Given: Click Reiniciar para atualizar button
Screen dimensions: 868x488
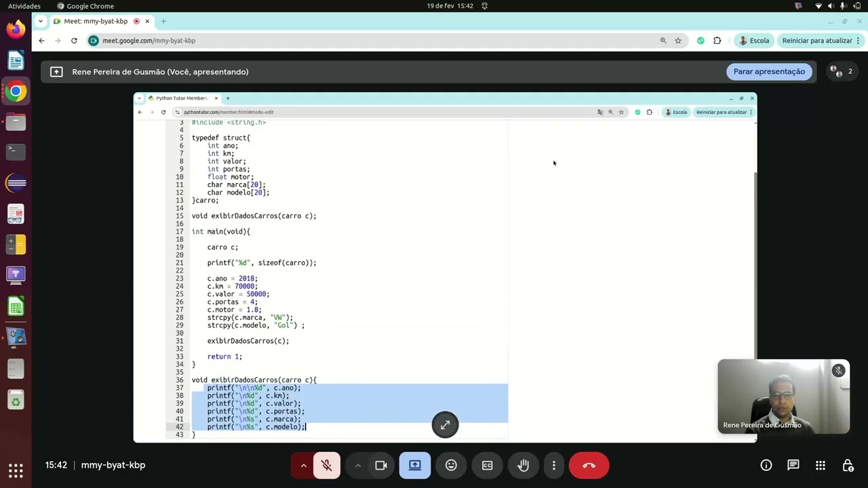Looking at the screenshot, I should (x=821, y=41).
